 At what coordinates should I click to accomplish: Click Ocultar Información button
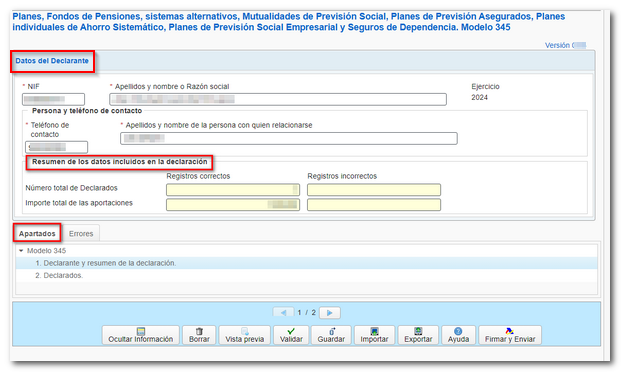click(141, 335)
